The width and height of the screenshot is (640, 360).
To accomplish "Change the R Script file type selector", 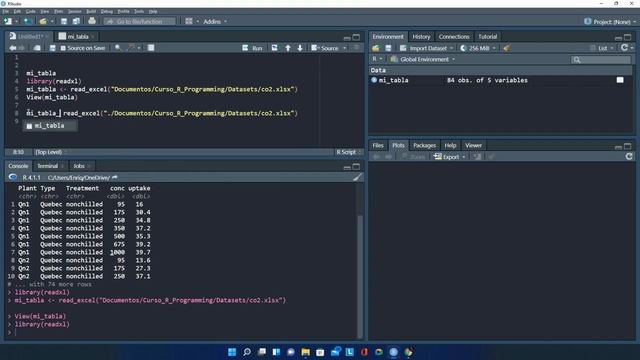I will point(349,152).
